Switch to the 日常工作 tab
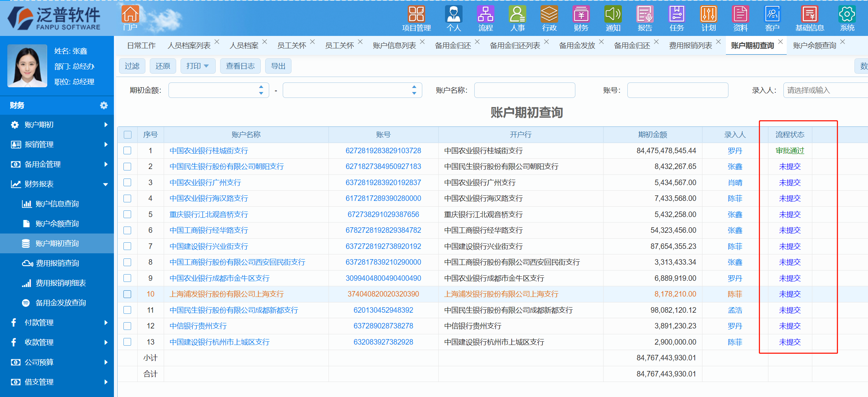 (x=141, y=45)
